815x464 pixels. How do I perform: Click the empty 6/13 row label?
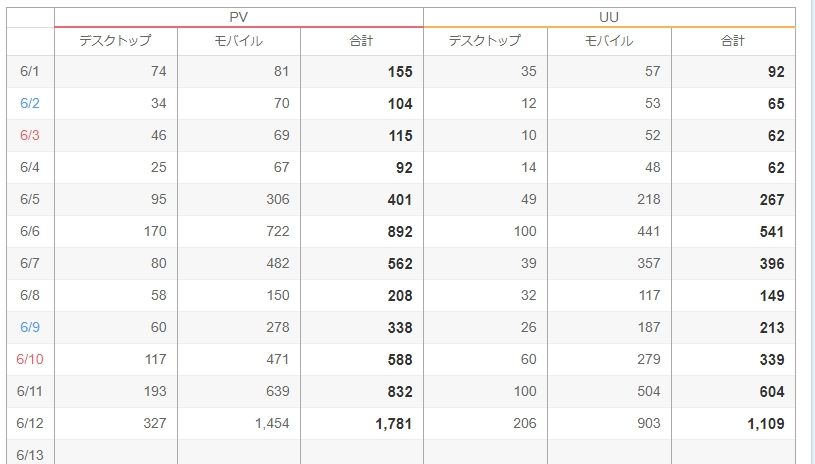30,455
